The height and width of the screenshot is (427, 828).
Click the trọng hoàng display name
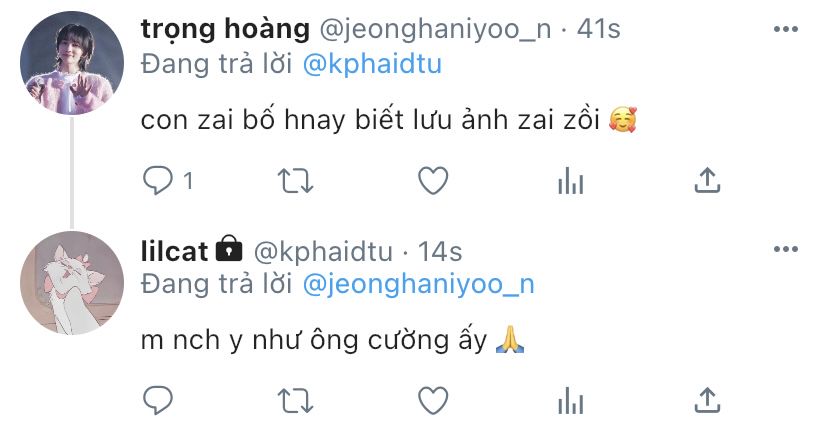(225, 29)
